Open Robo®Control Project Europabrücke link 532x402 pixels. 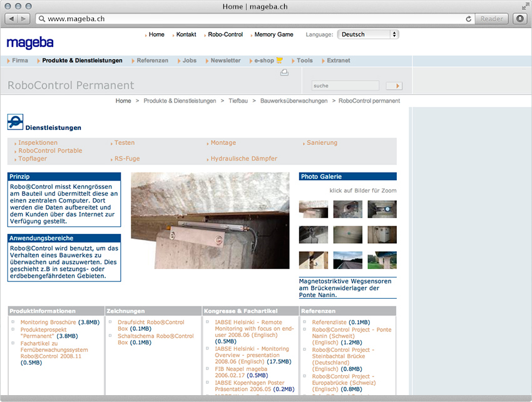point(344,383)
